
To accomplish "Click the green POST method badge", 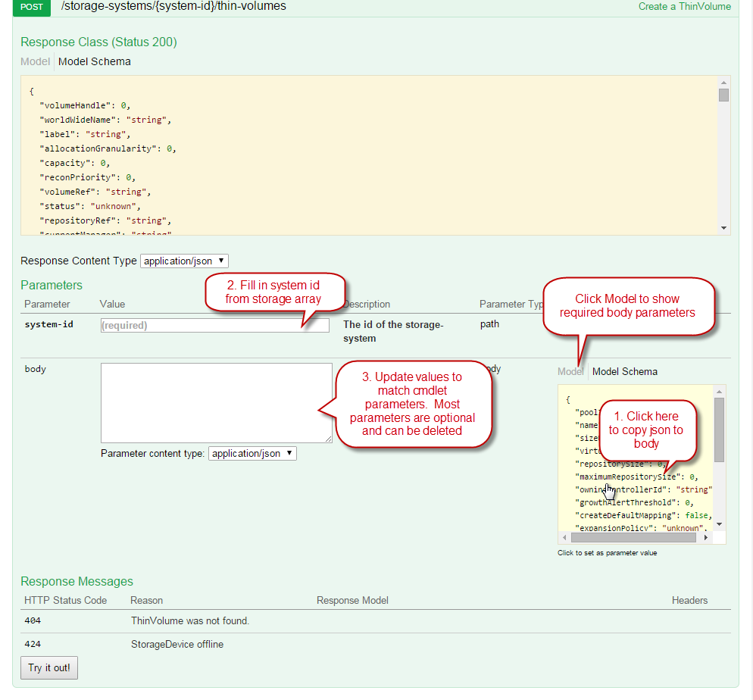I will 32,7.
